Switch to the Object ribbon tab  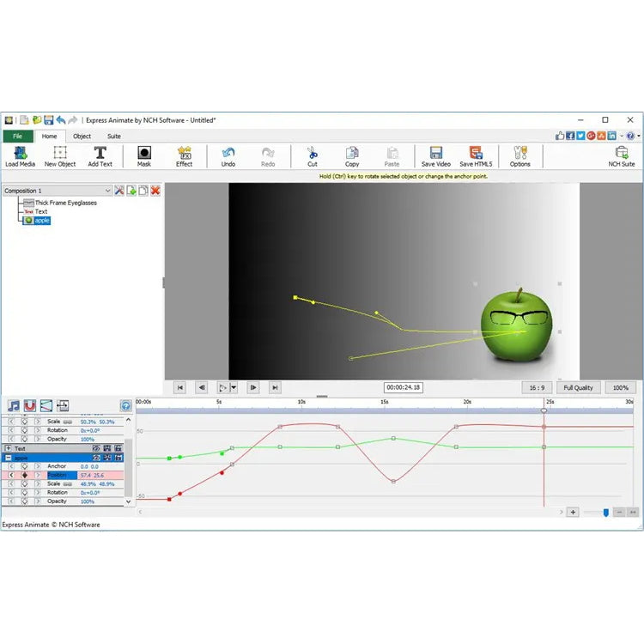[x=82, y=136]
